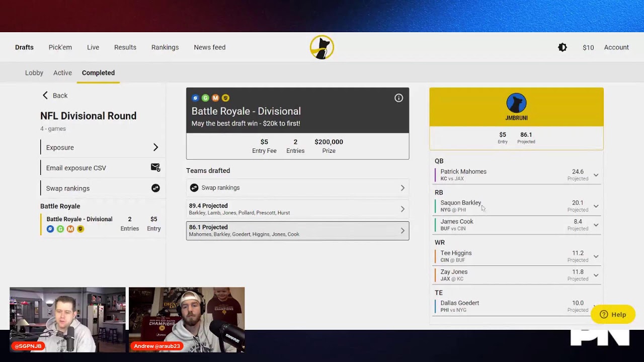Open the Live section

[x=93, y=47]
